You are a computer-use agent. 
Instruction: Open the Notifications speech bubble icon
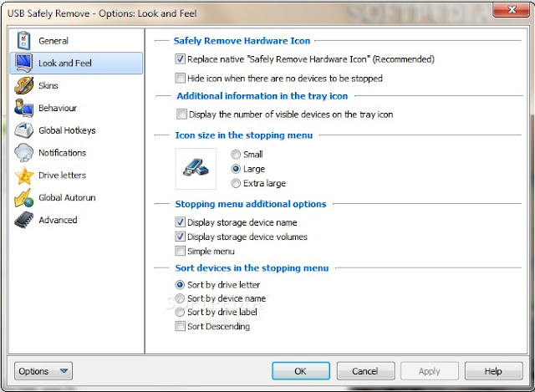pyautogui.click(x=23, y=152)
